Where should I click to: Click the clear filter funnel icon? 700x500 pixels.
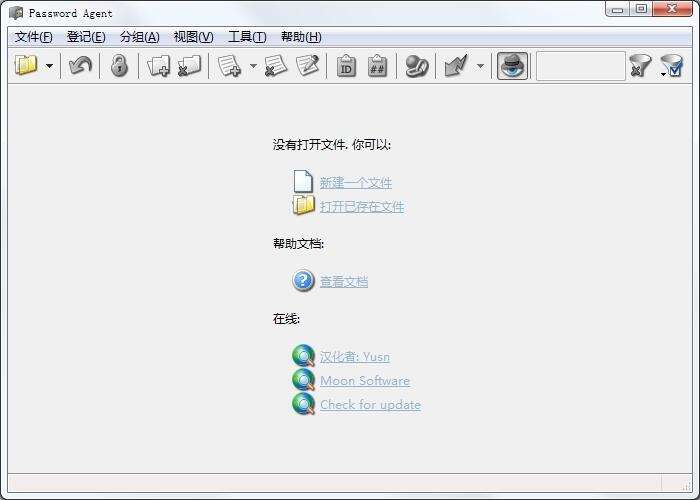[x=641, y=66]
